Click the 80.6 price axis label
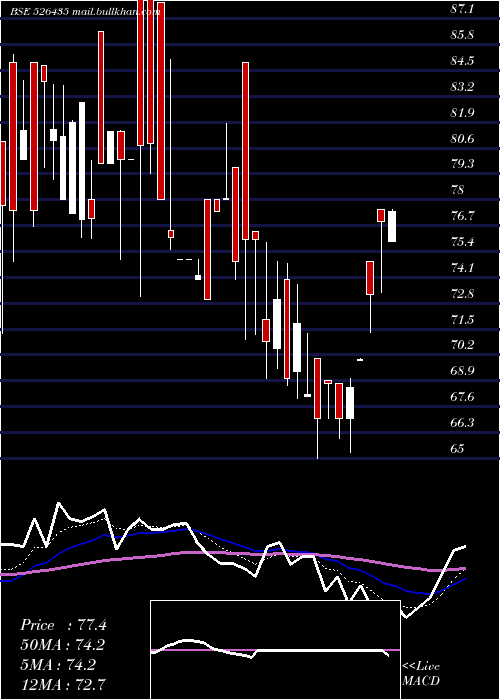The width and height of the screenshot is (500, 700). [462, 139]
